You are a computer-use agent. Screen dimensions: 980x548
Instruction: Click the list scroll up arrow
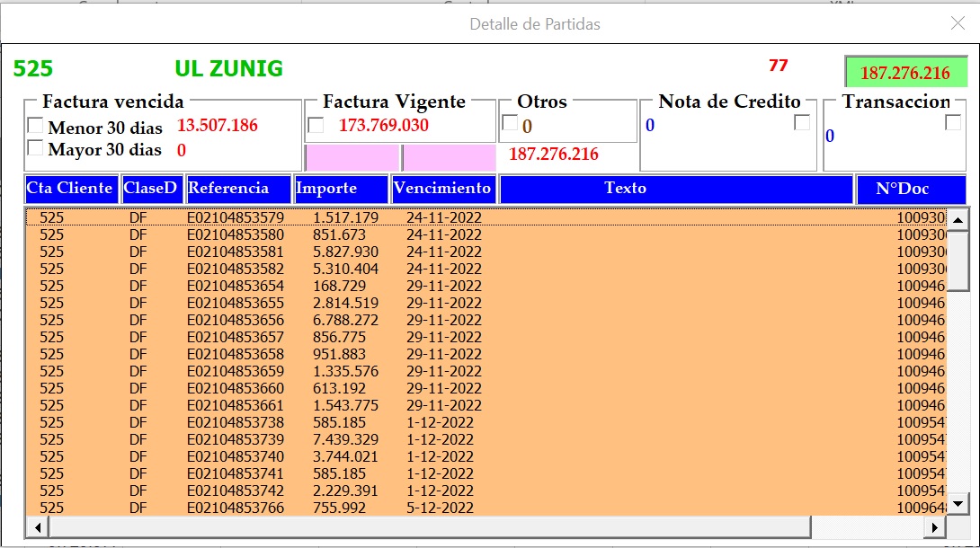[x=958, y=220]
